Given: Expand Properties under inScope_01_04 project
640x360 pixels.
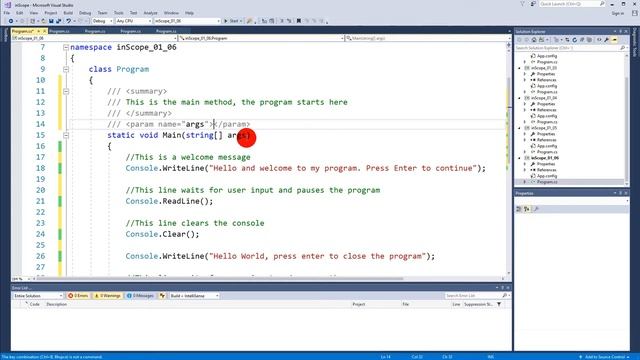Looking at the screenshot, I should [x=525, y=104].
